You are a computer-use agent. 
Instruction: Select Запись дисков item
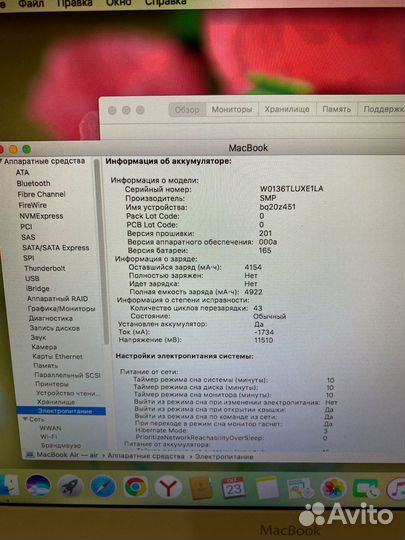pos(54,328)
